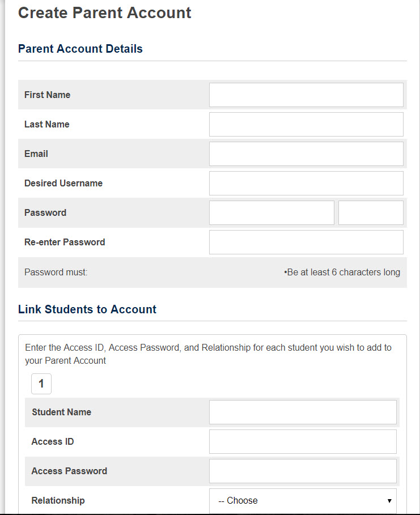The height and width of the screenshot is (515, 420).
Task: Click the "Parent Account Details" section heading
Action: [80, 49]
